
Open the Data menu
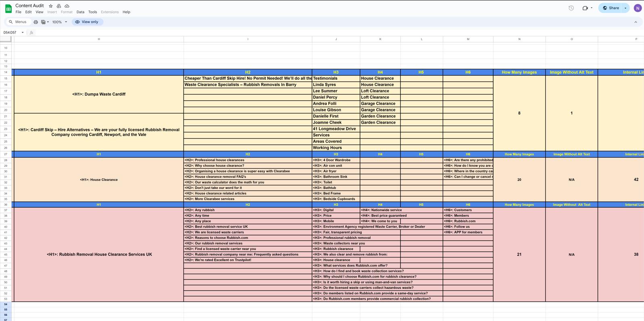point(80,12)
